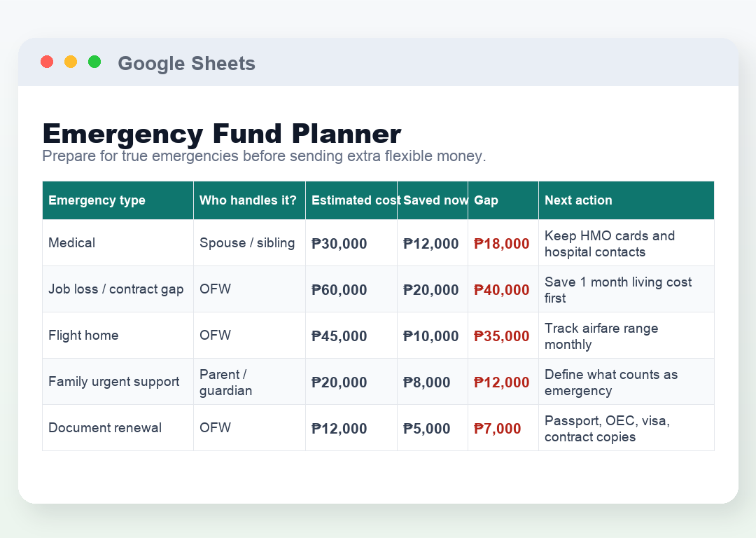The width and height of the screenshot is (756, 538).
Task: Click the Medical emergency type cell
Action: (118, 242)
